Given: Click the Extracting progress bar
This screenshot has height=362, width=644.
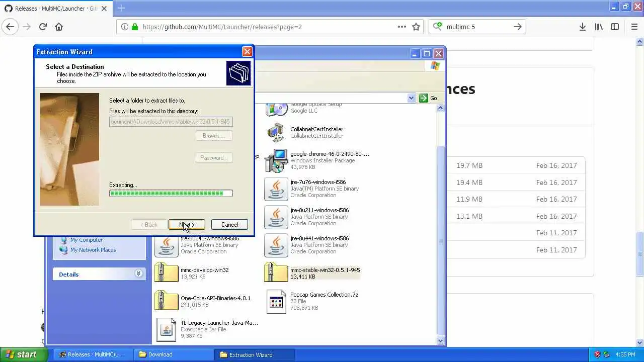Looking at the screenshot, I should [171, 193].
